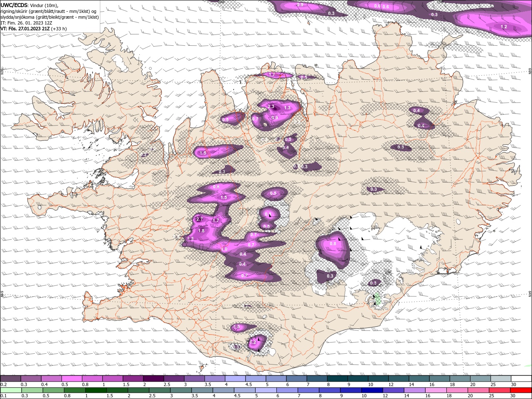Click the 1.0 snowfall value on the map
The height and width of the screenshot is (399, 532).
[x=224, y=249]
